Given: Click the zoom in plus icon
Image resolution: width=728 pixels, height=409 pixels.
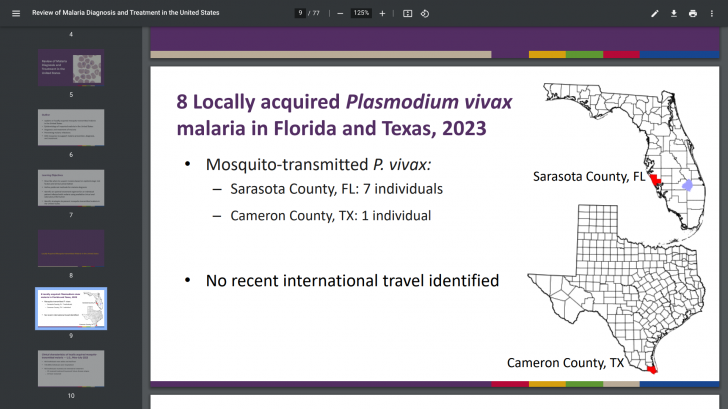Looking at the screenshot, I should pos(382,13).
